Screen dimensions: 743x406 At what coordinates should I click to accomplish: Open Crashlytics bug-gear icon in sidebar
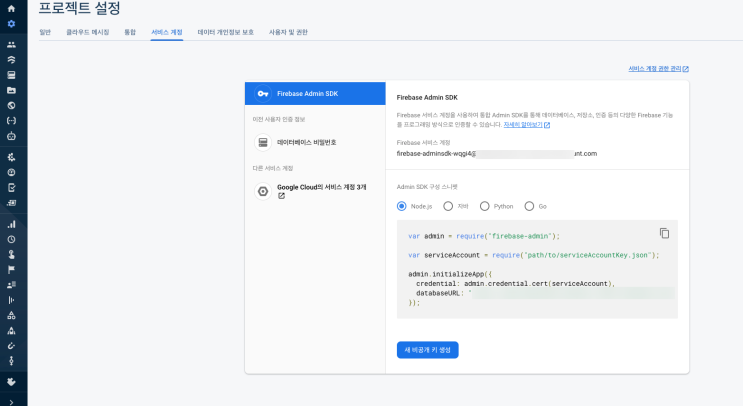coord(11,157)
